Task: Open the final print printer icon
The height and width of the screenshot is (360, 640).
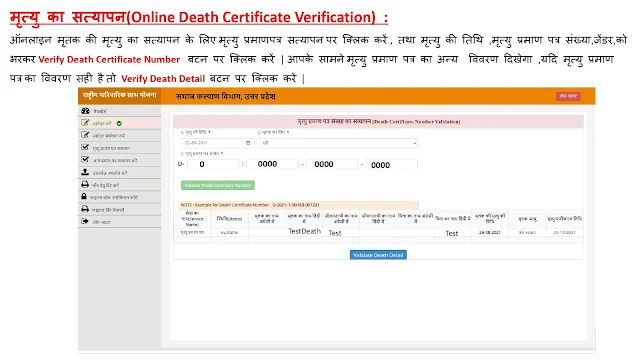Action: pyautogui.click(x=85, y=209)
